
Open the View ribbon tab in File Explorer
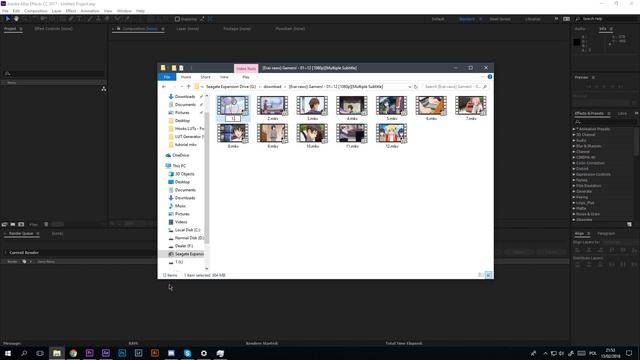click(x=224, y=77)
